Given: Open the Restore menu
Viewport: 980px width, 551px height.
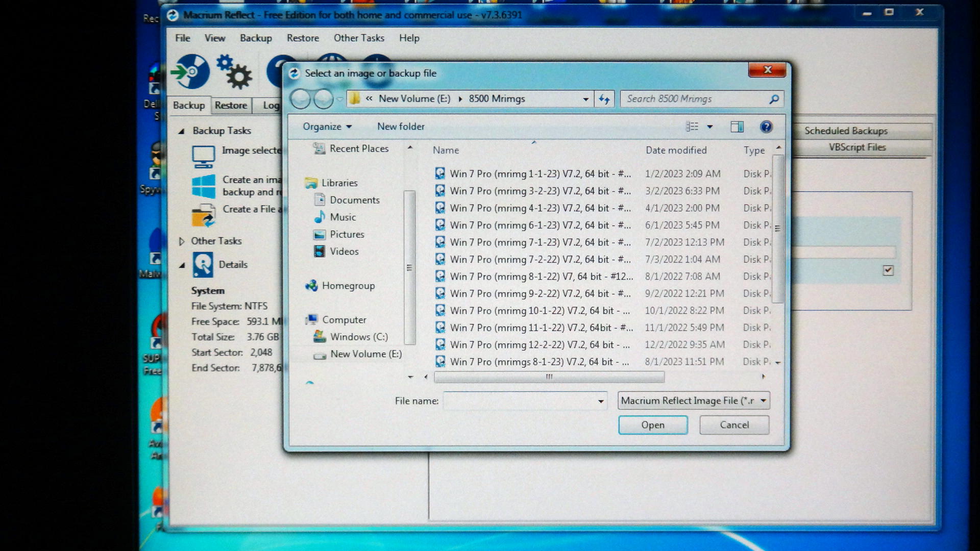Looking at the screenshot, I should point(303,38).
